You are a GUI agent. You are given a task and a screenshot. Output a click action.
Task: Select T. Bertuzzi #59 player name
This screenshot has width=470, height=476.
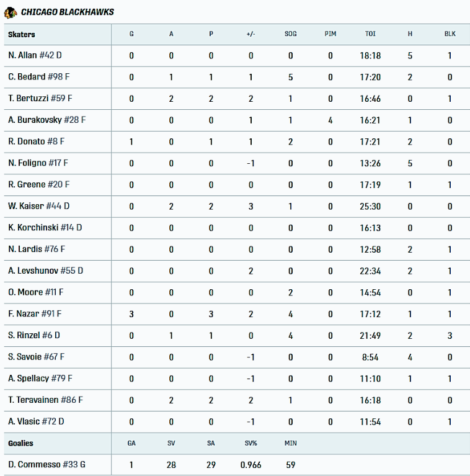(x=40, y=99)
